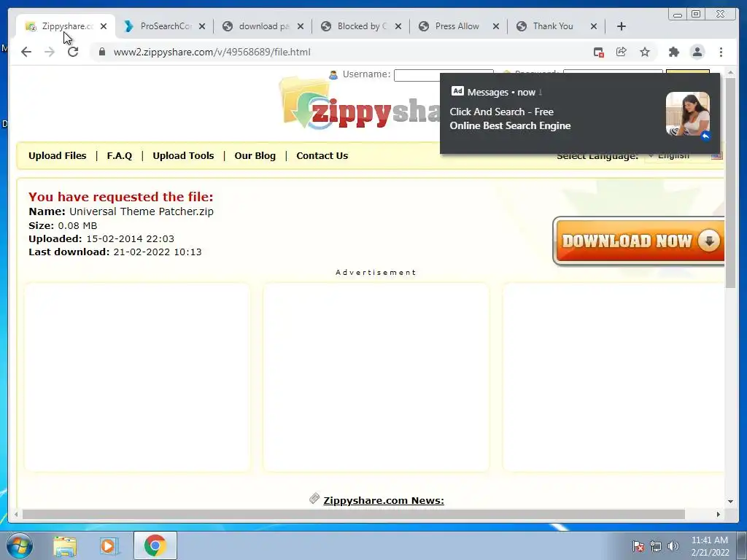Open Windows Explorer from taskbar
Viewport: 747px width, 560px height.
pyautogui.click(x=65, y=546)
